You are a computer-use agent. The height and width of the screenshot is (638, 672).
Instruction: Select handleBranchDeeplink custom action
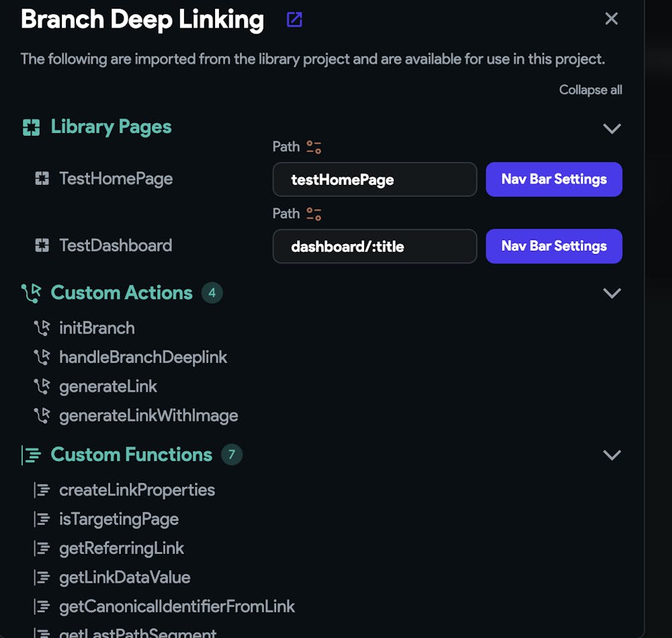click(x=142, y=357)
